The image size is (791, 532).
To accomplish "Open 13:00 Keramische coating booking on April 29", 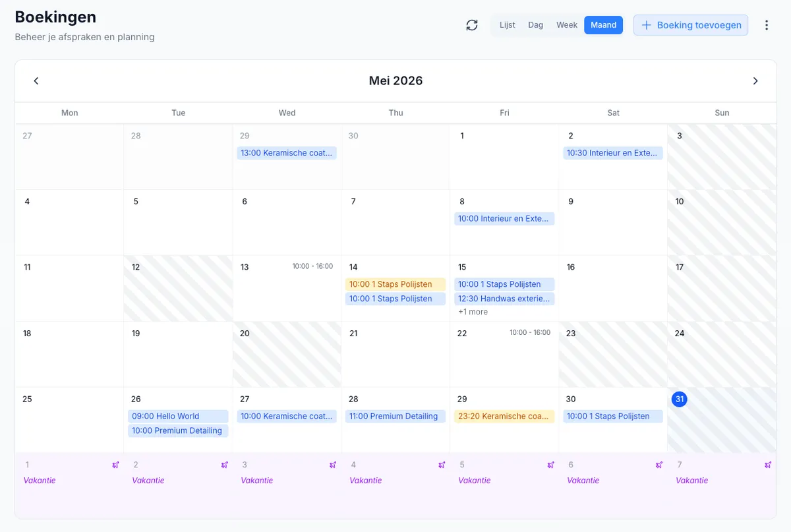I will click(x=287, y=153).
